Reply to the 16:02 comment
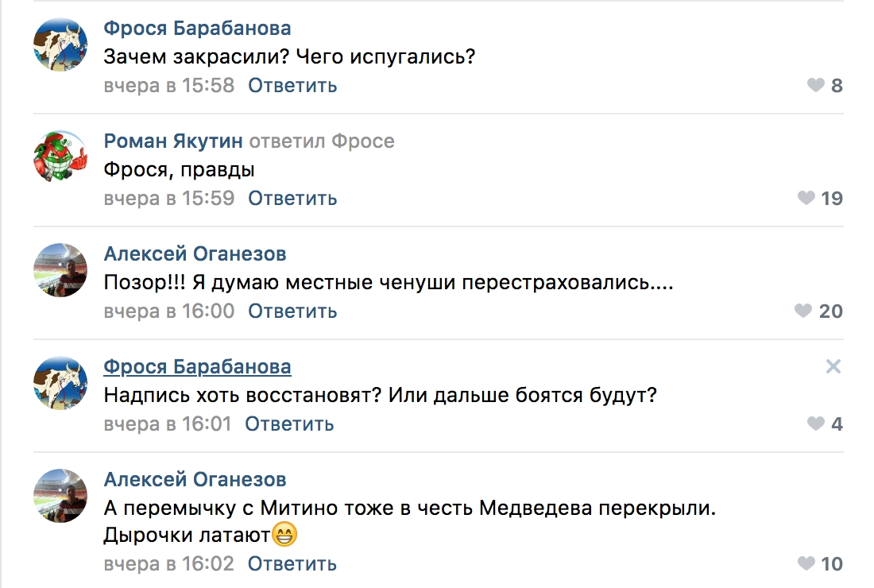 point(292,564)
